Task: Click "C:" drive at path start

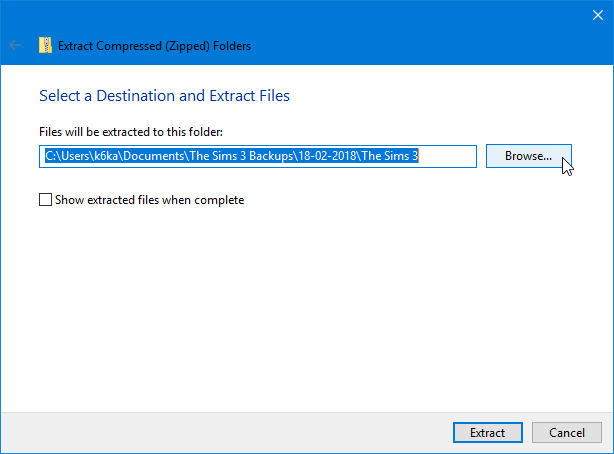Action: pyautogui.click(x=51, y=156)
